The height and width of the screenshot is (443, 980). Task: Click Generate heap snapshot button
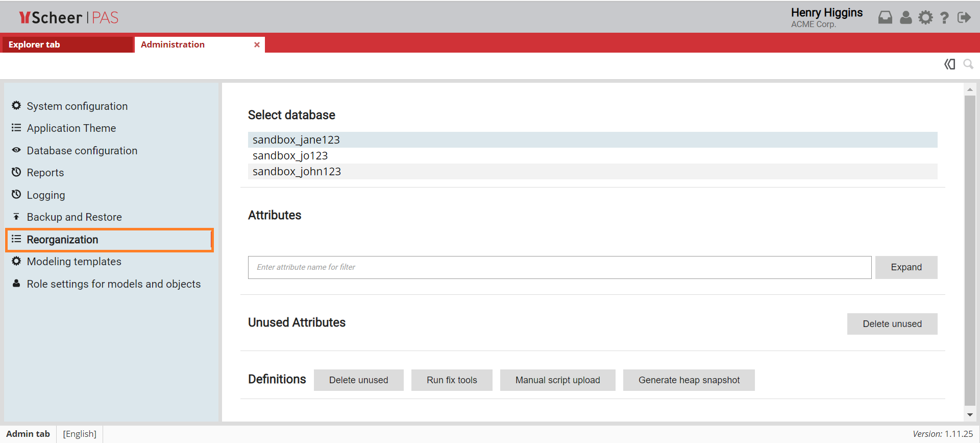point(689,380)
